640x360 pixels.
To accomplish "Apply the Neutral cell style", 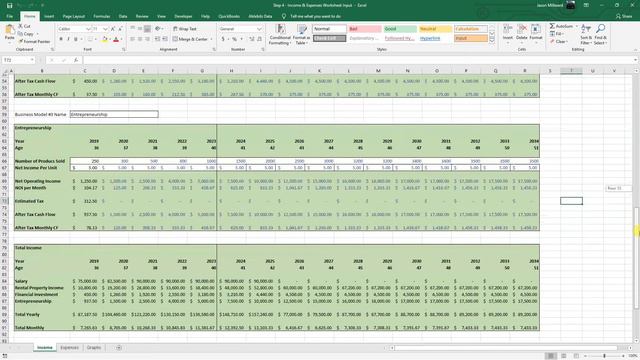I will coord(435,29).
